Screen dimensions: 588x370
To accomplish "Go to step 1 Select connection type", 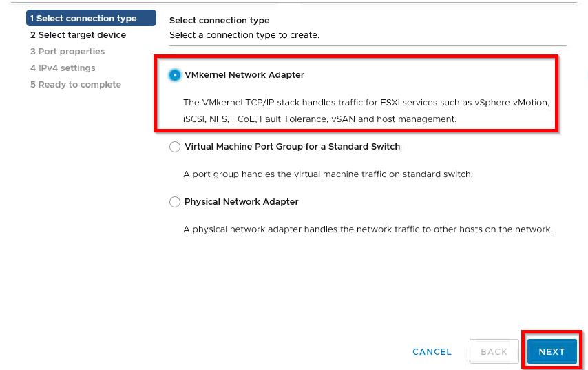I will tap(91, 18).
